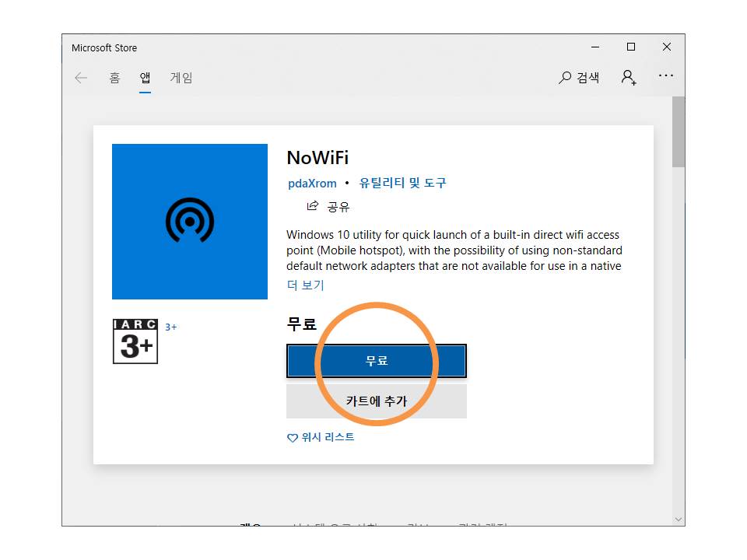Click the share (공유) icon
The image size is (747, 560).
point(313,206)
